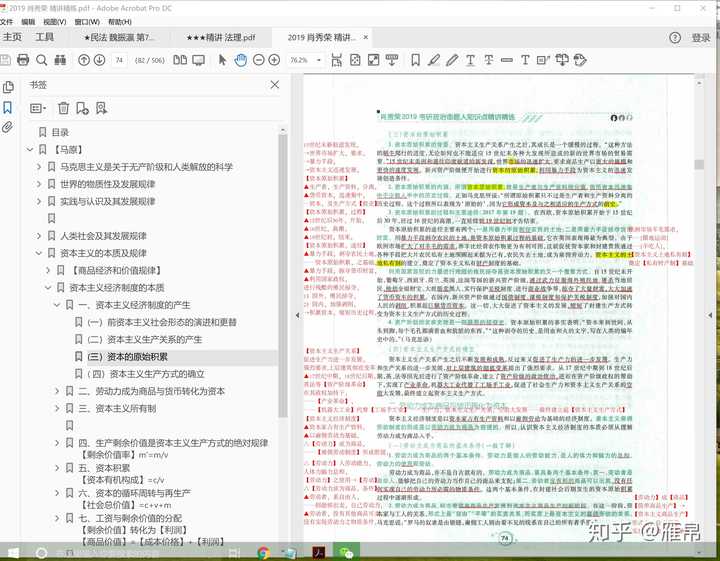Go to previous page using up arrow

pos(84,60)
